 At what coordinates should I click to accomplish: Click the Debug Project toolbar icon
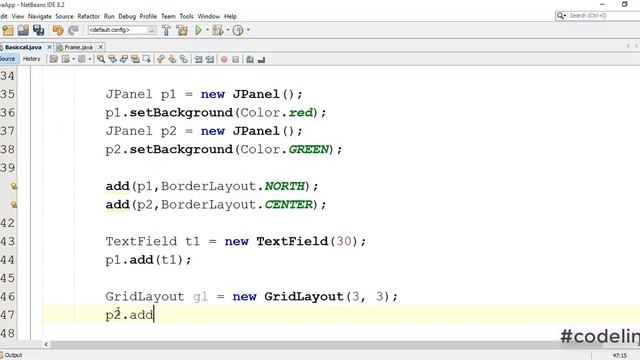(218, 30)
